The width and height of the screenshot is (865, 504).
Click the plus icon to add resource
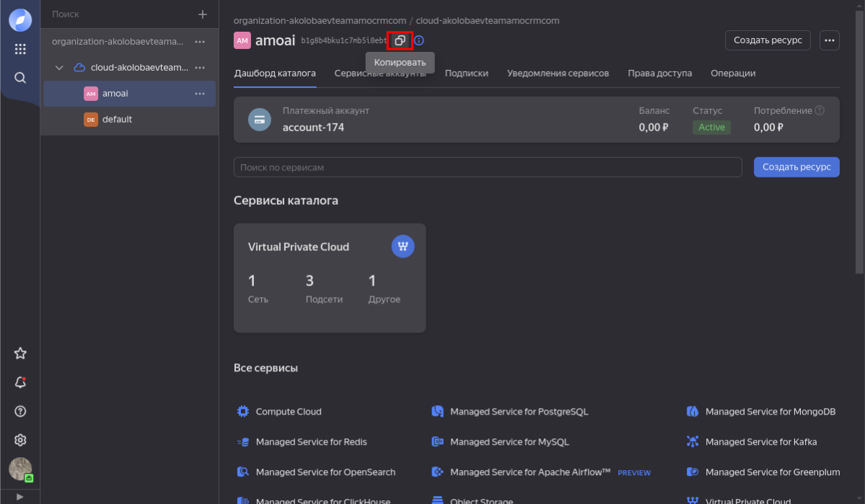click(x=203, y=14)
